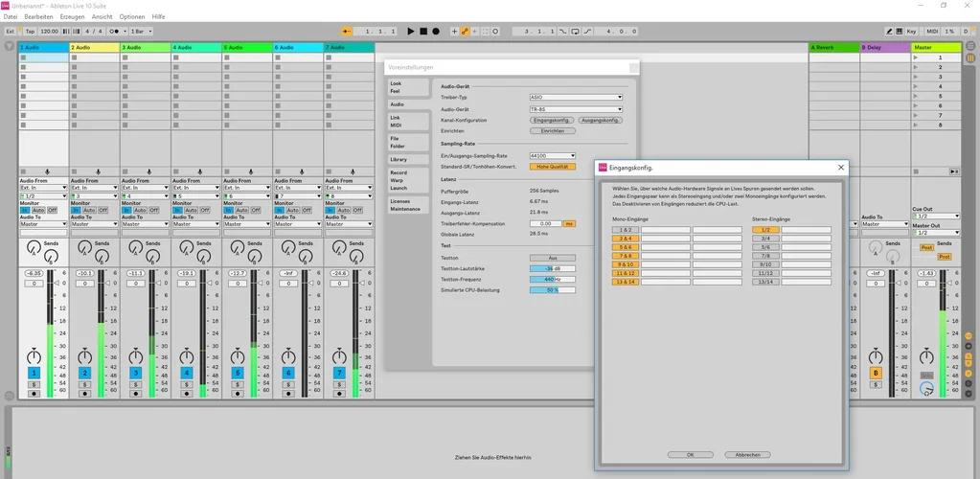Deactivate track 5 using its number button

click(237, 373)
